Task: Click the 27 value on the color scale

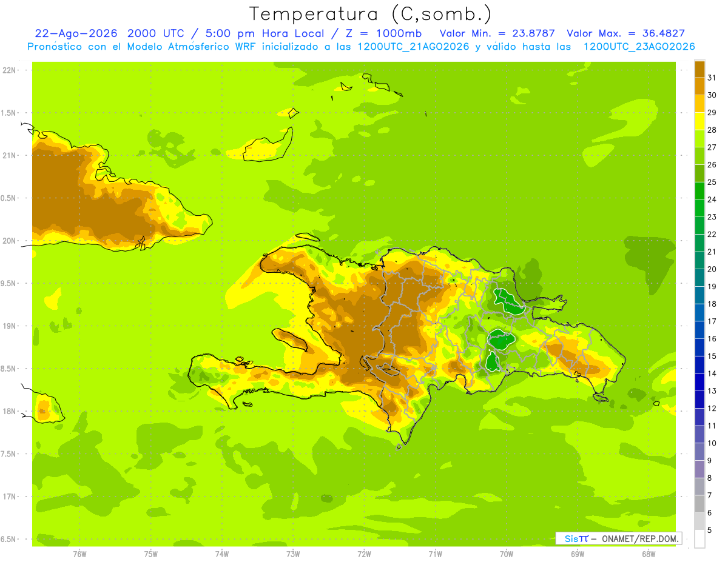Action: point(712,147)
